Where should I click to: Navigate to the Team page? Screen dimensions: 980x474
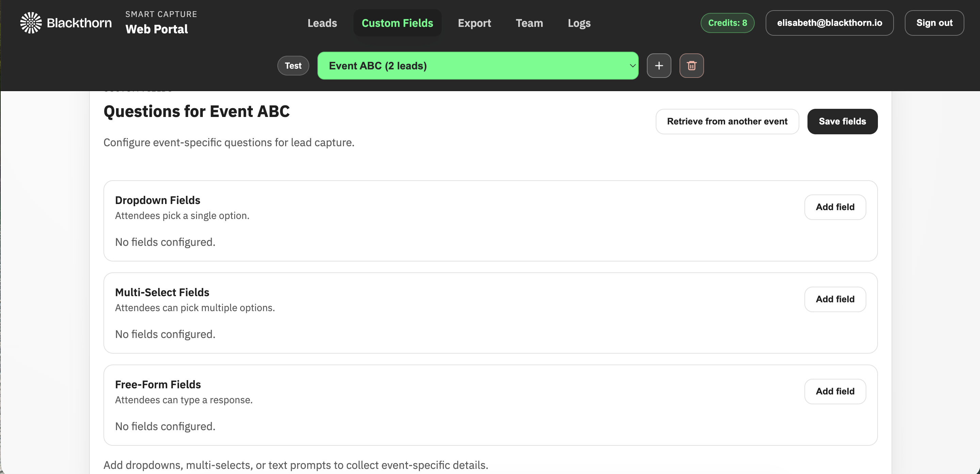coord(529,23)
